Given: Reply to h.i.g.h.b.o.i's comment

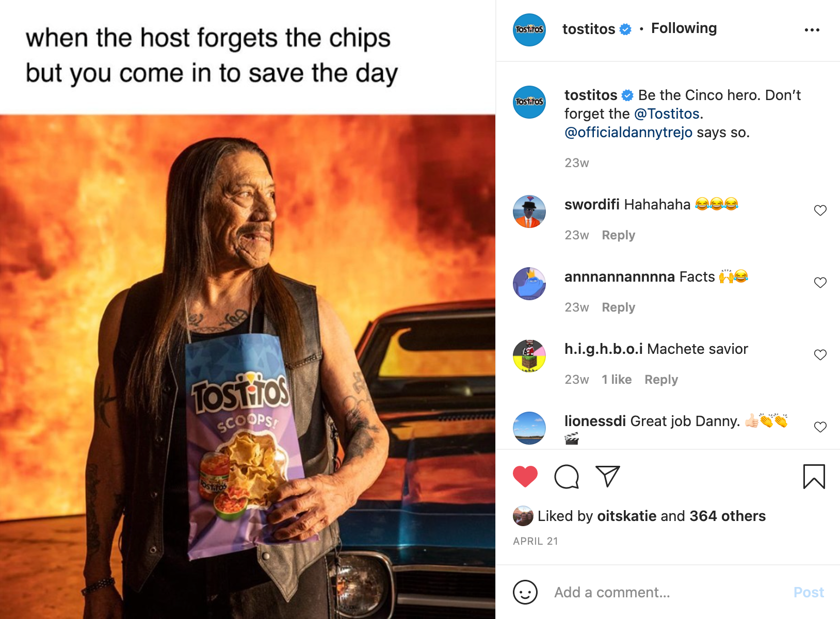Looking at the screenshot, I should pos(661,380).
